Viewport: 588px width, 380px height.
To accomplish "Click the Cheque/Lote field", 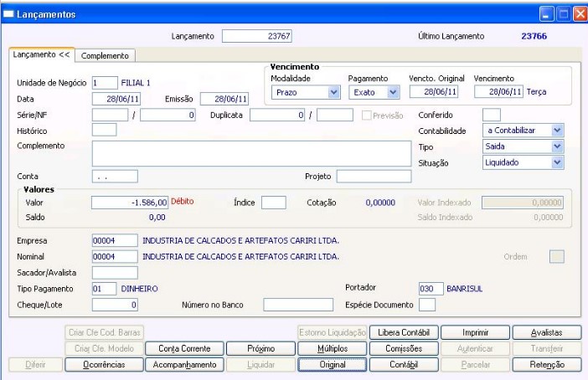I will pyautogui.click(x=115, y=305).
